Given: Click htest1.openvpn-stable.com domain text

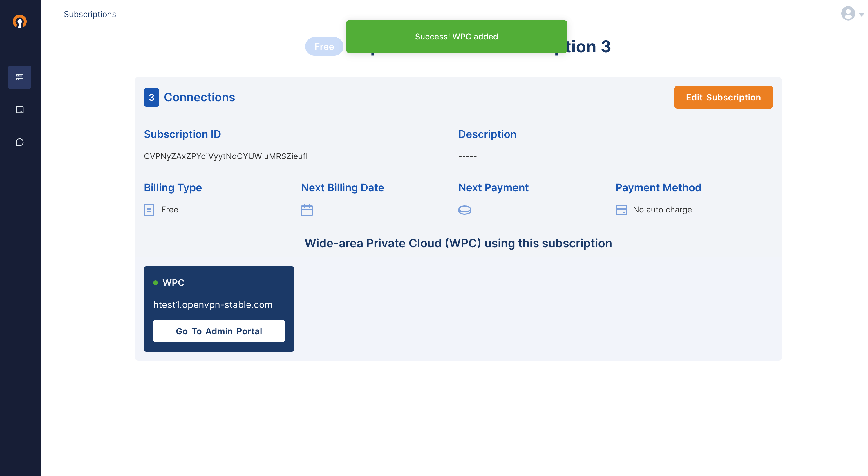Looking at the screenshot, I should click(213, 305).
